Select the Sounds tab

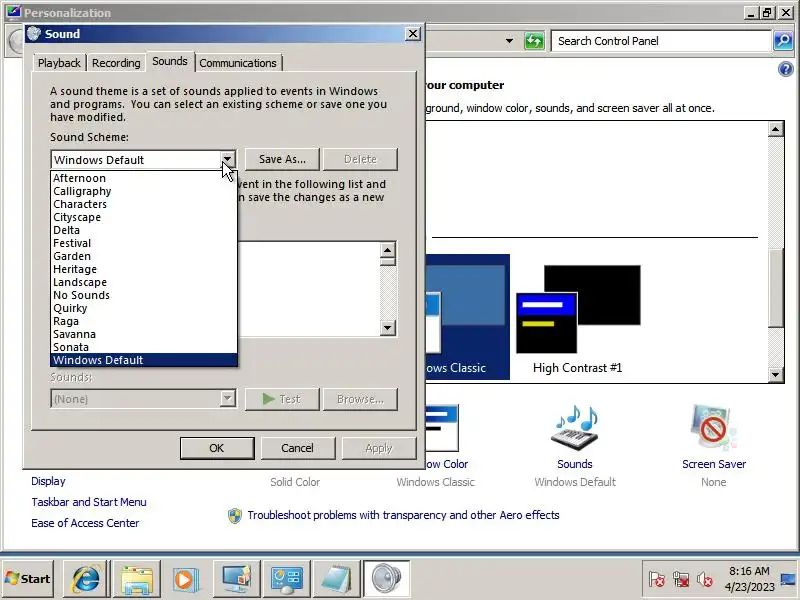click(170, 61)
